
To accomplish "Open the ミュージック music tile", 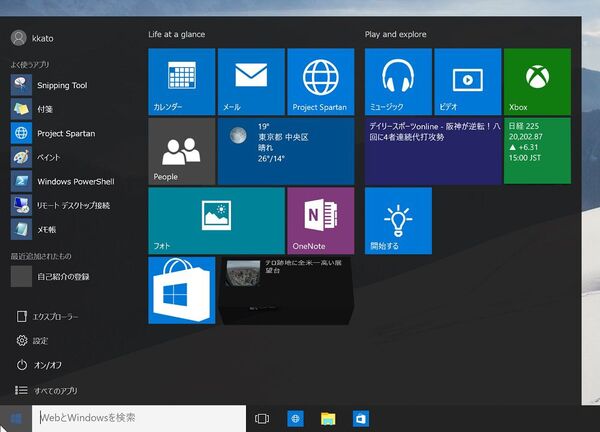I will coord(398,82).
